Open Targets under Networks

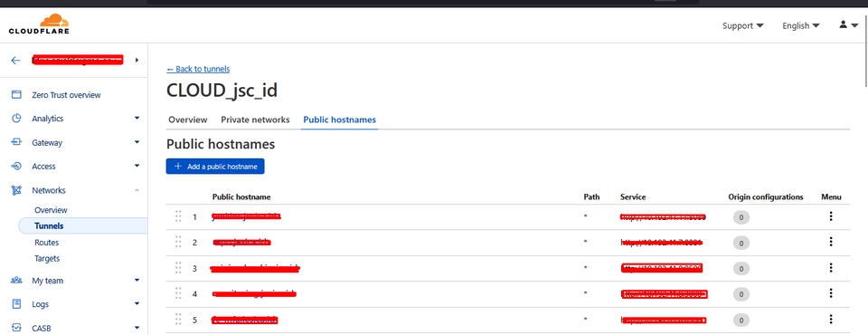(x=47, y=258)
